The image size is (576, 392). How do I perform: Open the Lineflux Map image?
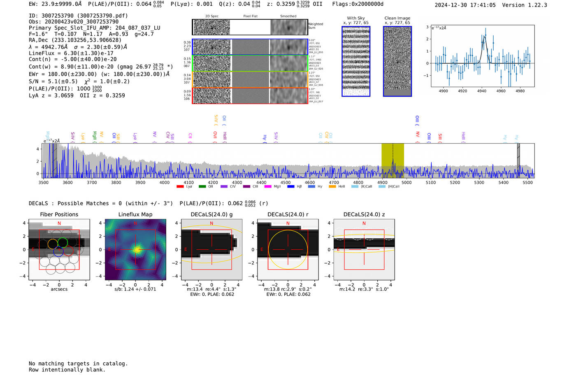pos(135,250)
